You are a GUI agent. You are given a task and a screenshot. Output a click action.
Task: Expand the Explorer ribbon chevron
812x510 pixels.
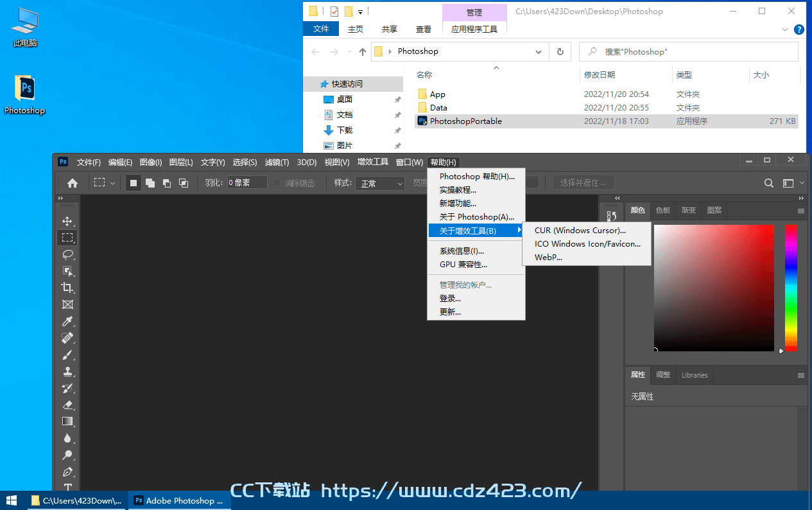(x=785, y=30)
